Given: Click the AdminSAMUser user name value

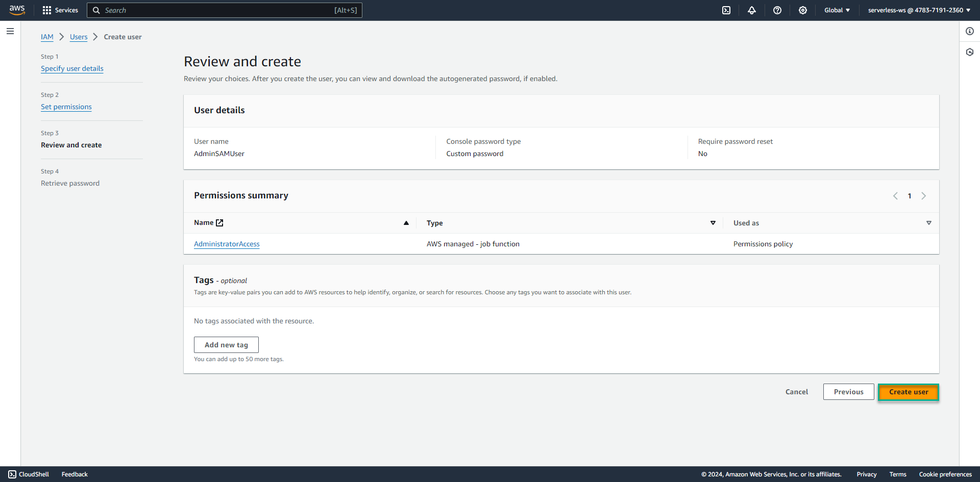Looking at the screenshot, I should [219, 154].
